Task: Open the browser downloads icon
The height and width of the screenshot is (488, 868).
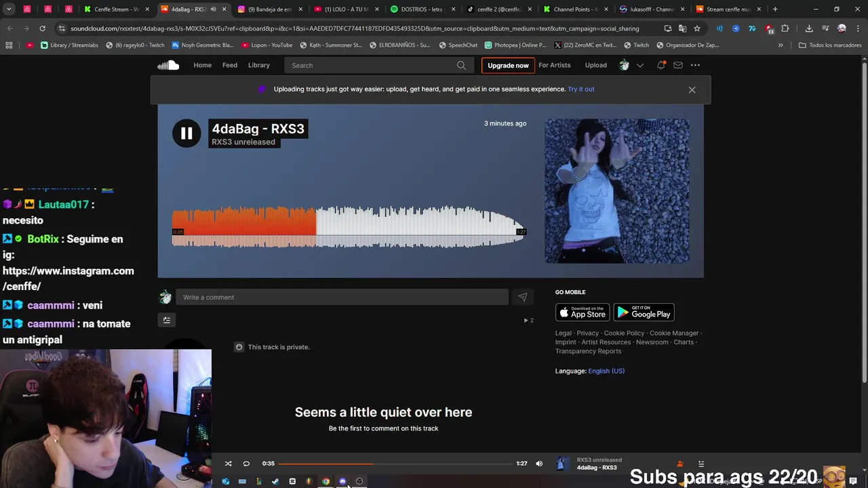Action: pos(809,28)
